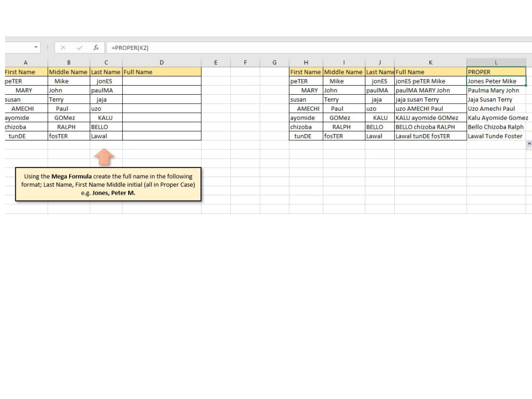
Task: Open the Name Box dropdown arrow
Action: [x=36, y=47]
